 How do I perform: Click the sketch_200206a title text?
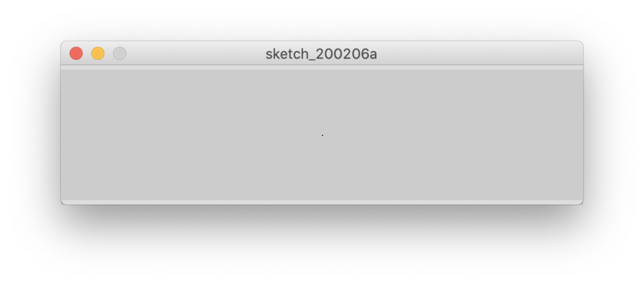[x=321, y=54]
